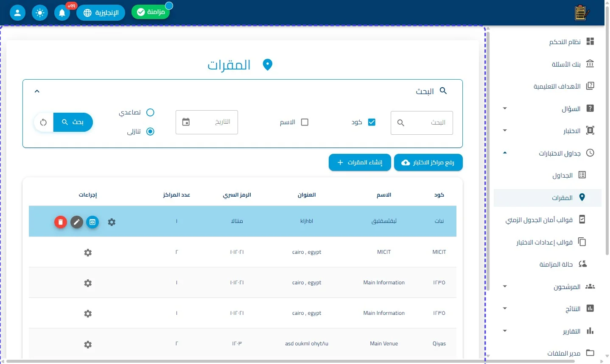Collapse the جداول الاختبارات sidebar group
This screenshot has width=610, height=364.
[x=505, y=153]
